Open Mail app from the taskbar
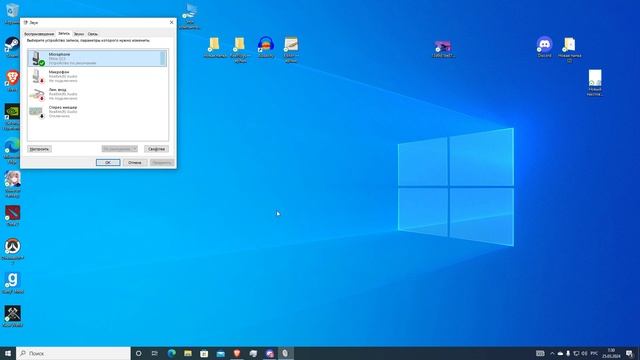This screenshot has width=640, height=360. [220, 353]
